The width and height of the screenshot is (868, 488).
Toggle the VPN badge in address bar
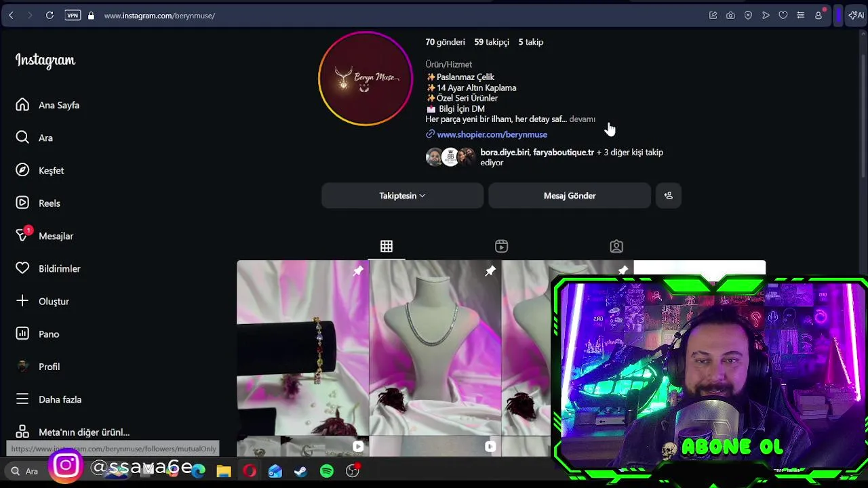[73, 15]
